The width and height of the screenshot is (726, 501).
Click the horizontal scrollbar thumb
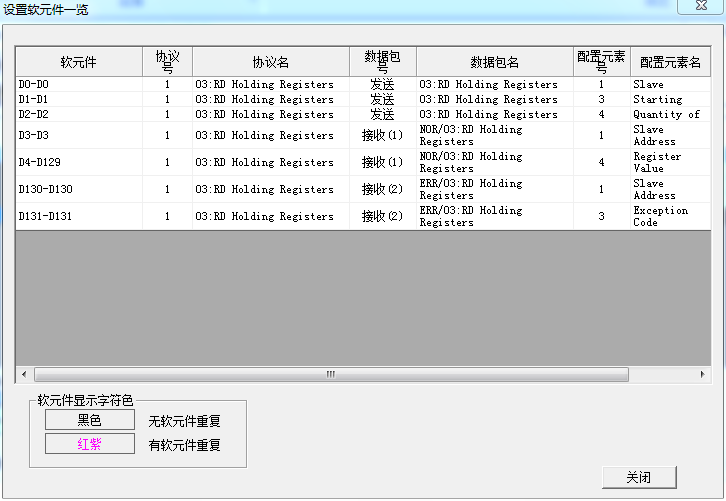coord(332,375)
